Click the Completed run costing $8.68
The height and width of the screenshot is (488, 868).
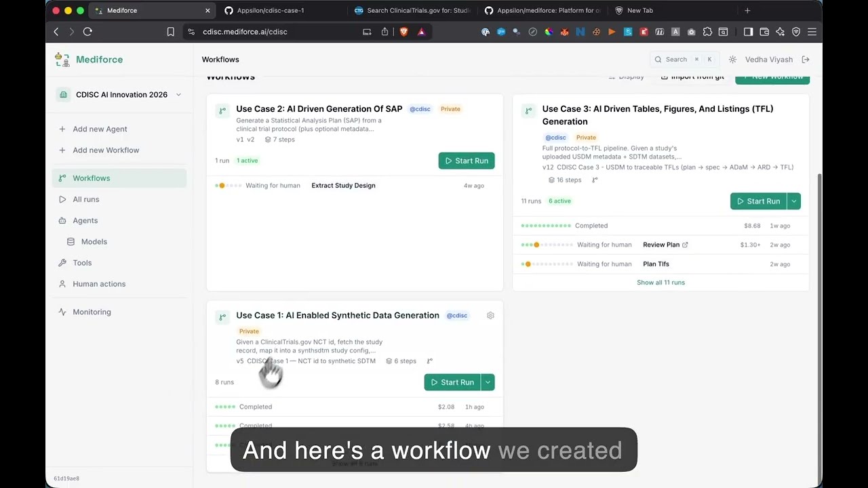coord(660,226)
